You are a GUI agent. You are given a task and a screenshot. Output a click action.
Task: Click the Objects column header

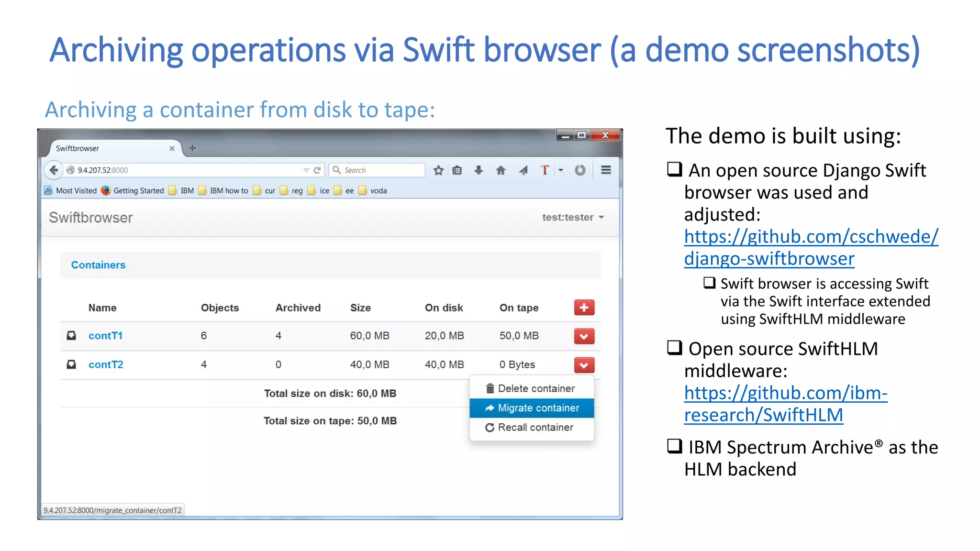(220, 308)
